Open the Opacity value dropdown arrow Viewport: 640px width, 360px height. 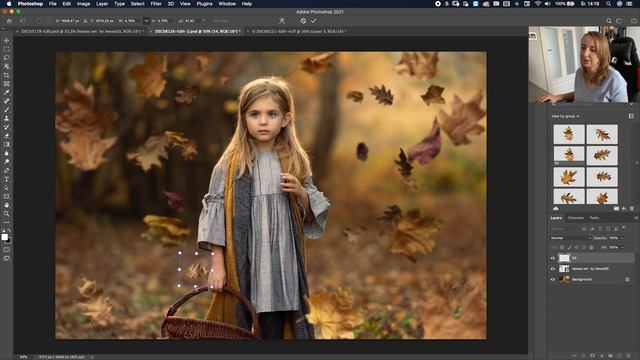(x=622, y=238)
